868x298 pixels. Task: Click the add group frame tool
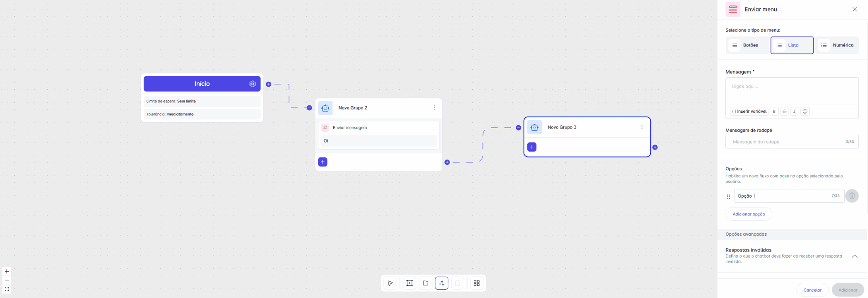(x=410, y=283)
